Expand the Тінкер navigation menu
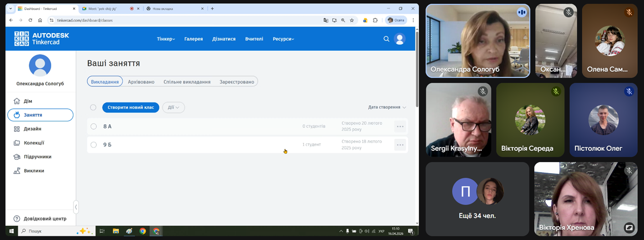This screenshot has height=240, width=644. pyautogui.click(x=166, y=39)
